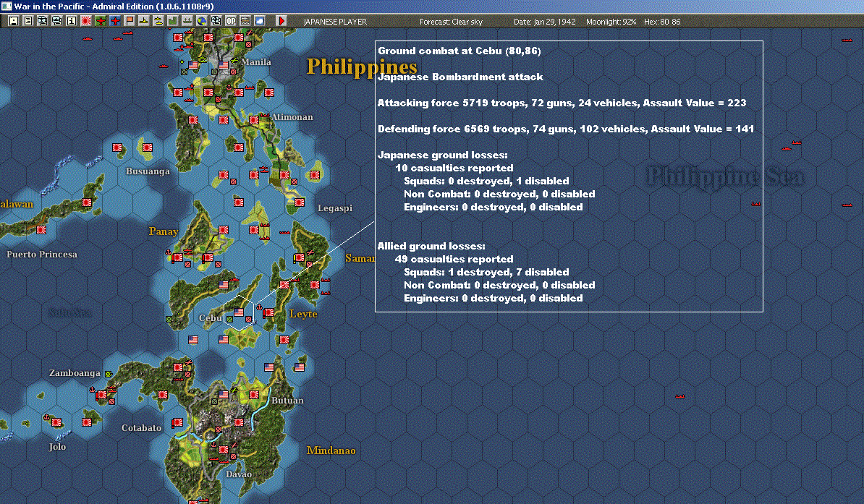864x504 pixels.
Task: Click 'Squads: 1 destroyed, 7 disabled' line
Action: (x=486, y=272)
